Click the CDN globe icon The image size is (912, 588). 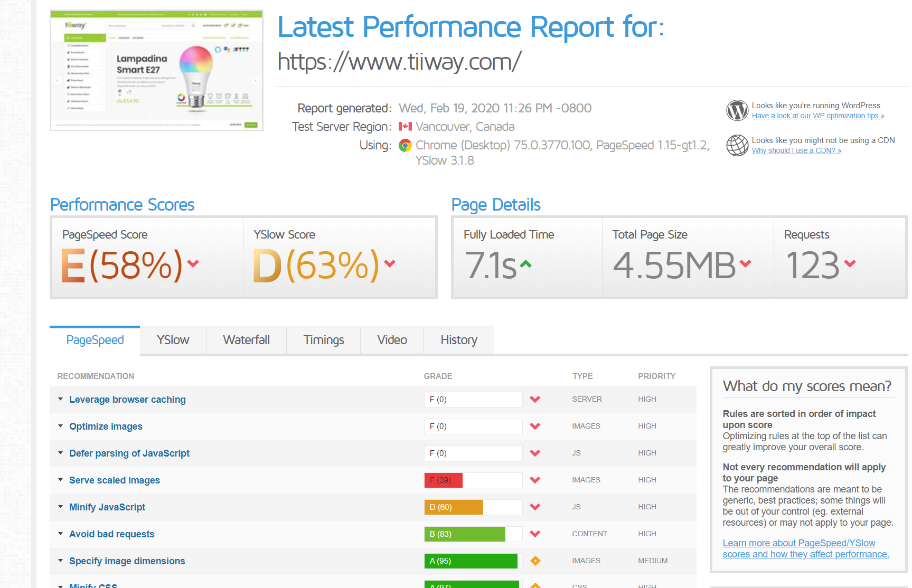[737, 145]
